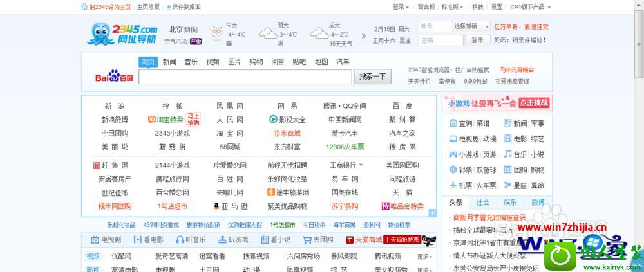Open the 12306火车票 link

[345, 147]
